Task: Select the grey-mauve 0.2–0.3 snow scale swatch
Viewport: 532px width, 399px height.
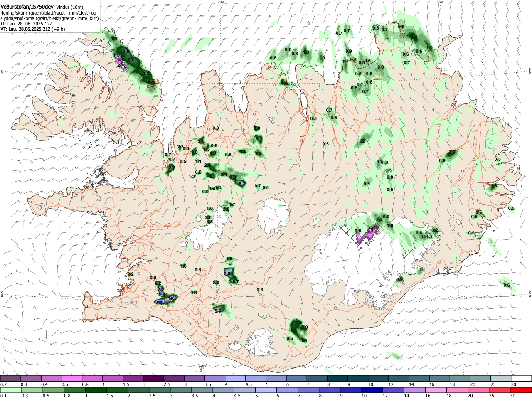Action: point(10,378)
